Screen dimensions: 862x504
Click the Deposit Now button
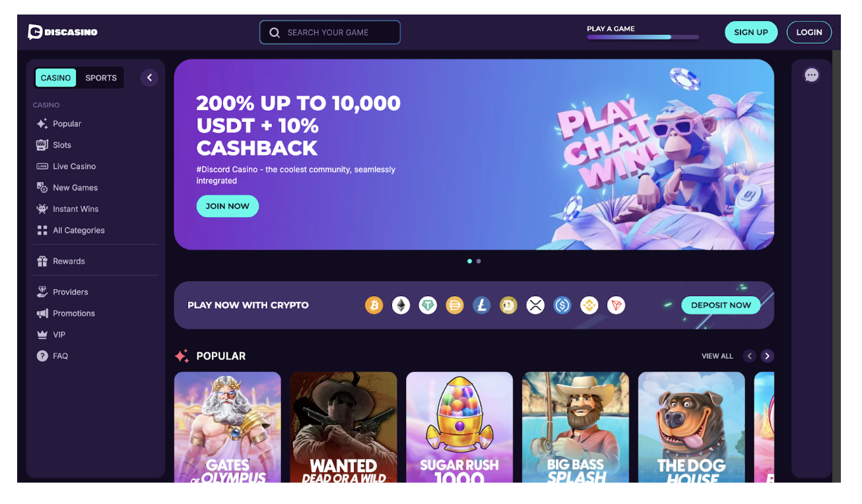[721, 305]
